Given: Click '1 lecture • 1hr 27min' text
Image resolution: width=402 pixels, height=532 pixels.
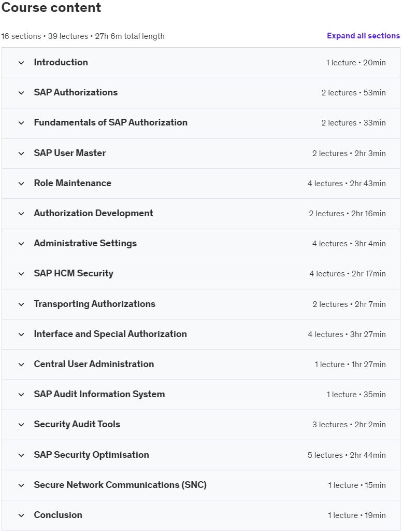Looking at the screenshot, I should [x=350, y=365].
